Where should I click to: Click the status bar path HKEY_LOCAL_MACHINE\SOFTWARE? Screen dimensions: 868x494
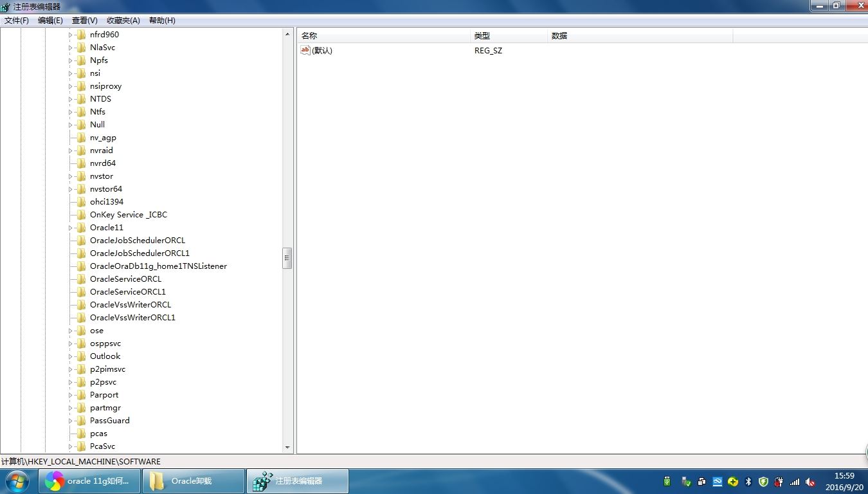tap(94, 462)
